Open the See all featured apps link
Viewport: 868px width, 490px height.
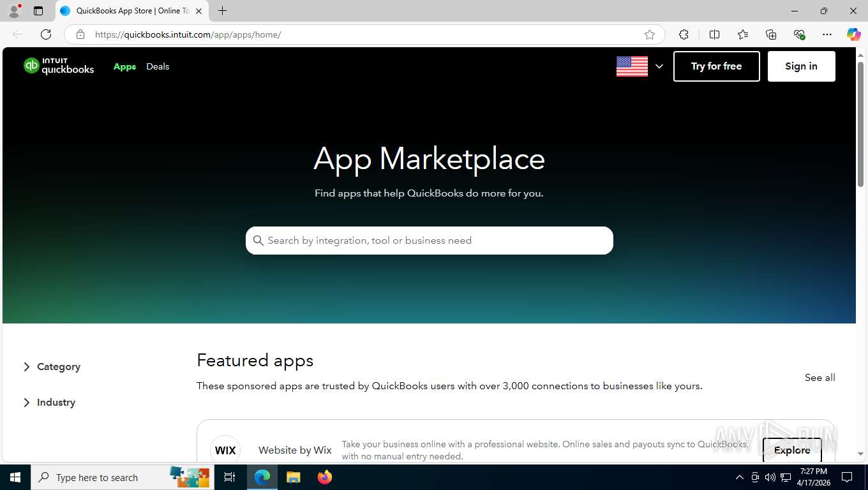coord(819,378)
